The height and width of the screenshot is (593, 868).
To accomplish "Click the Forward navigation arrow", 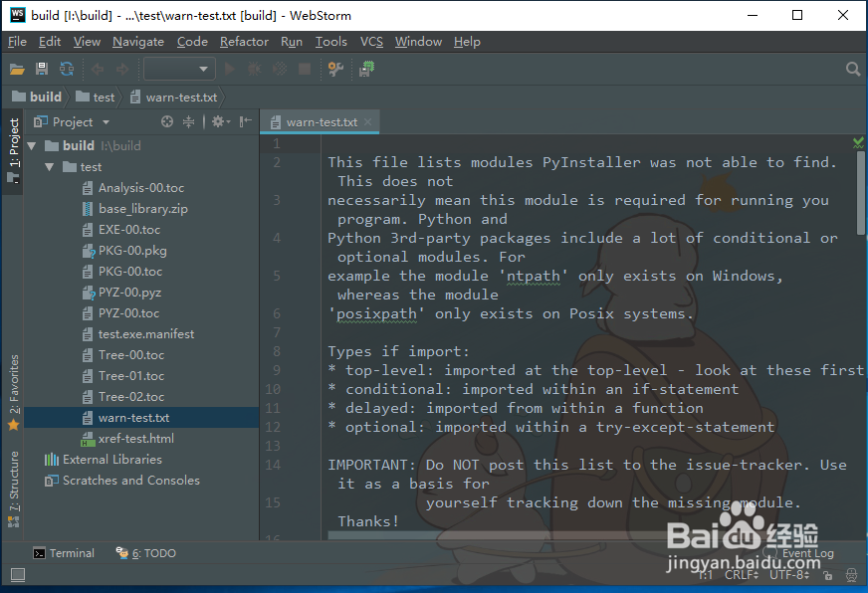I will tap(122, 69).
